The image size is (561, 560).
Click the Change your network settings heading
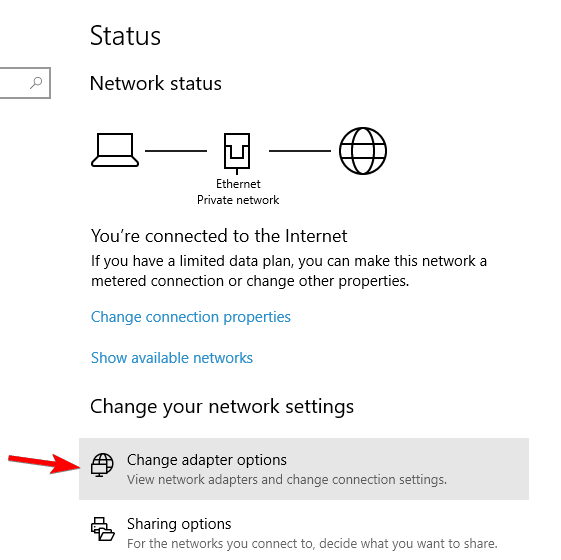[222, 407]
